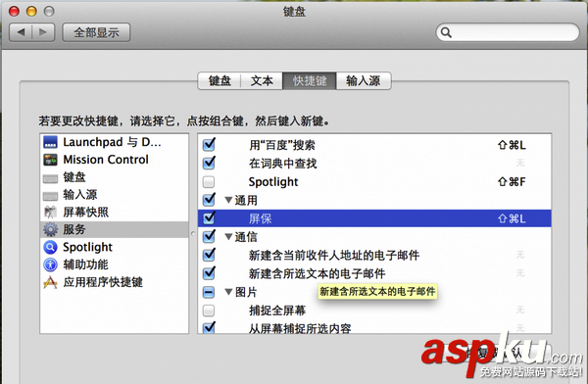Select 屏幕快照 in the category list

(114, 213)
